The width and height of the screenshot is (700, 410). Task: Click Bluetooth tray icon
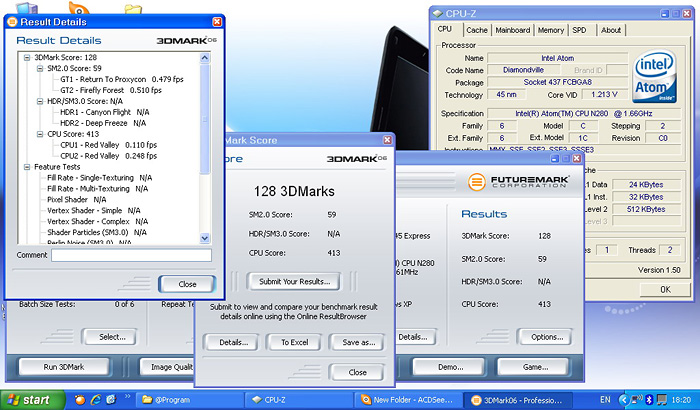click(650, 400)
